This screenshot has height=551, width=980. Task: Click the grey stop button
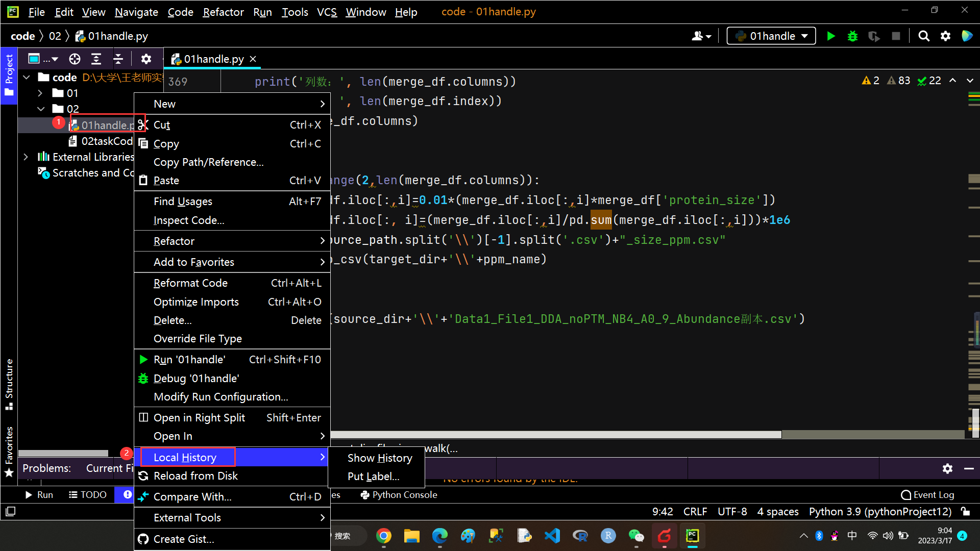pos(896,36)
